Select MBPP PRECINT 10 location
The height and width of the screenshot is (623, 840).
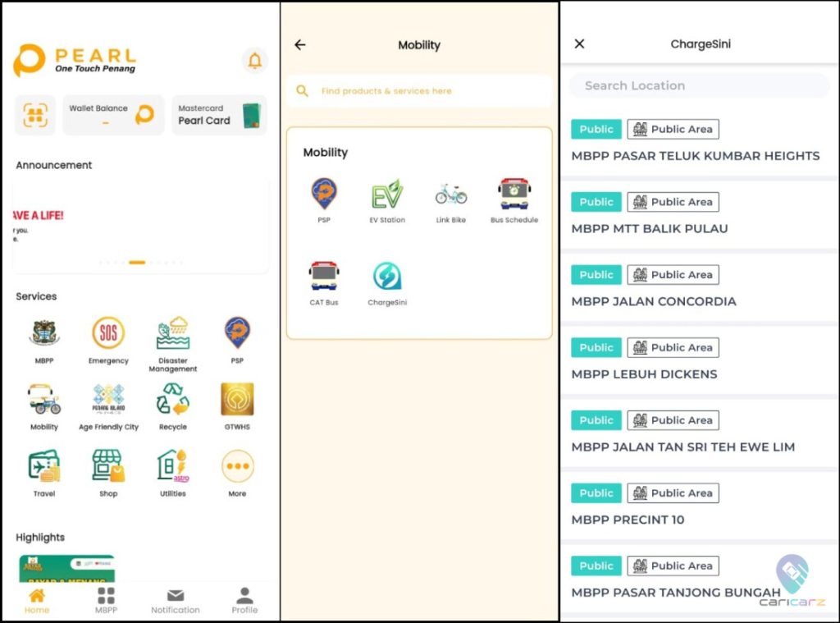pos(700,506)
